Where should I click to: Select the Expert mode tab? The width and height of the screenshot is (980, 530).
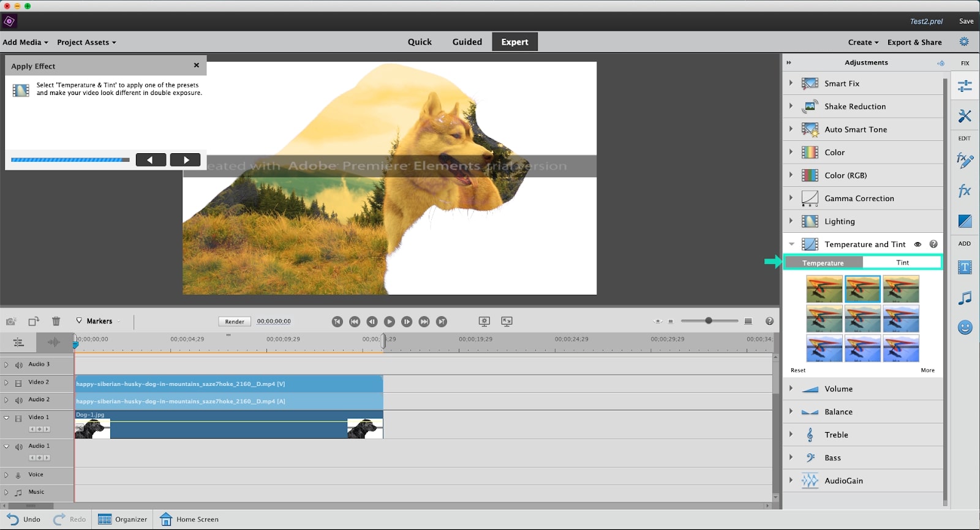[514, 42]
